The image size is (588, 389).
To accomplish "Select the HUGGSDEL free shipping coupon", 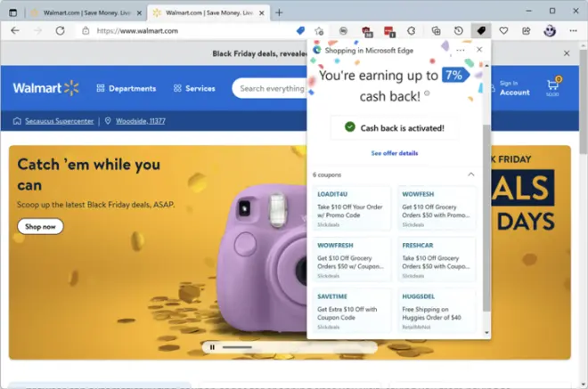I will click(x=437, y=311).
